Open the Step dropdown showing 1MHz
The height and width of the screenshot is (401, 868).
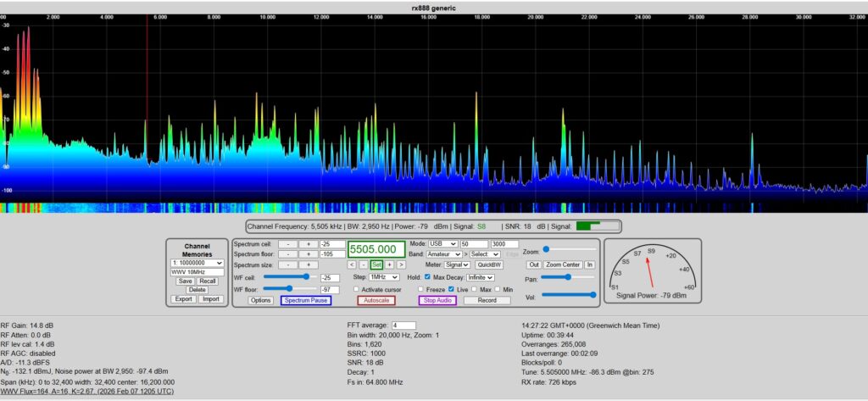(383, 277)
